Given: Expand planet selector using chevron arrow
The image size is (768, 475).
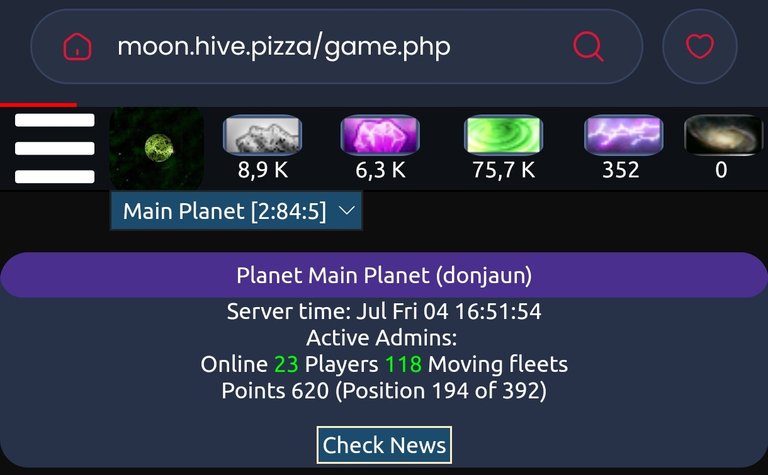Looking at the screenshot, I should tap(346, 211).
